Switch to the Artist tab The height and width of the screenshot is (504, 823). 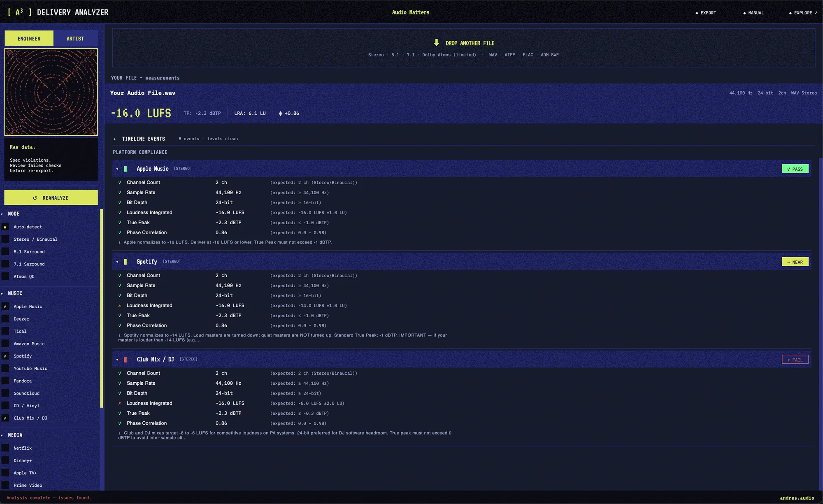[75, 38]
